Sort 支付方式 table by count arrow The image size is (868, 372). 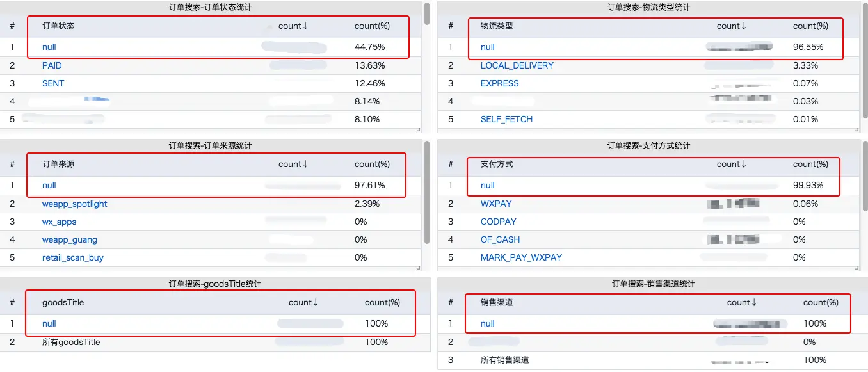744,165
